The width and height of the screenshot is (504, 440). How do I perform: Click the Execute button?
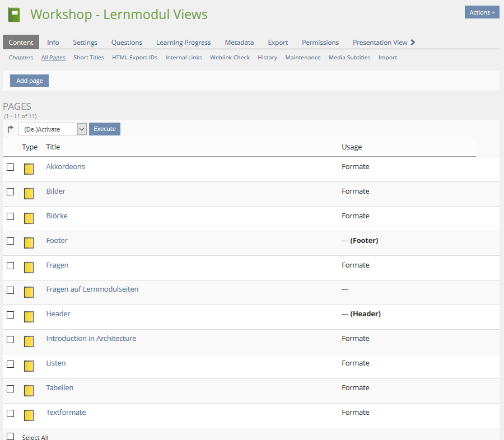pyautogui.click(x=105, y=129)
